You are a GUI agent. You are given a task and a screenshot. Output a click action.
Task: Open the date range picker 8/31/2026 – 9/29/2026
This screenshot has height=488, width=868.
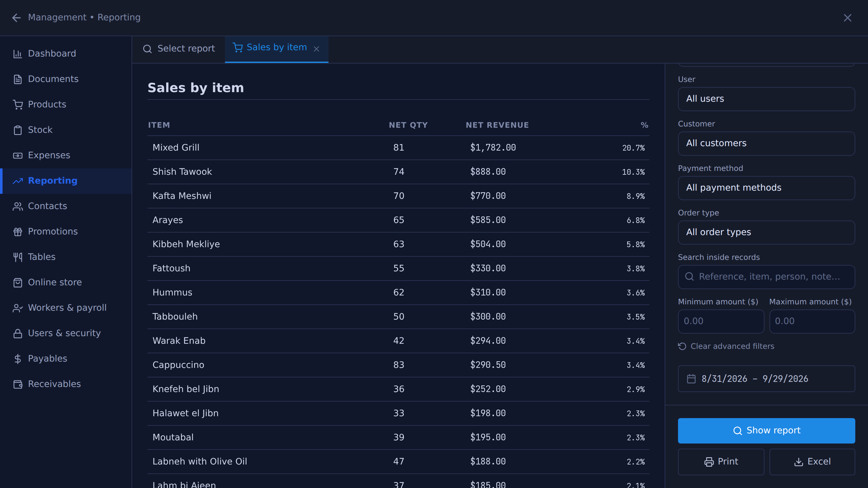[766, 379]
